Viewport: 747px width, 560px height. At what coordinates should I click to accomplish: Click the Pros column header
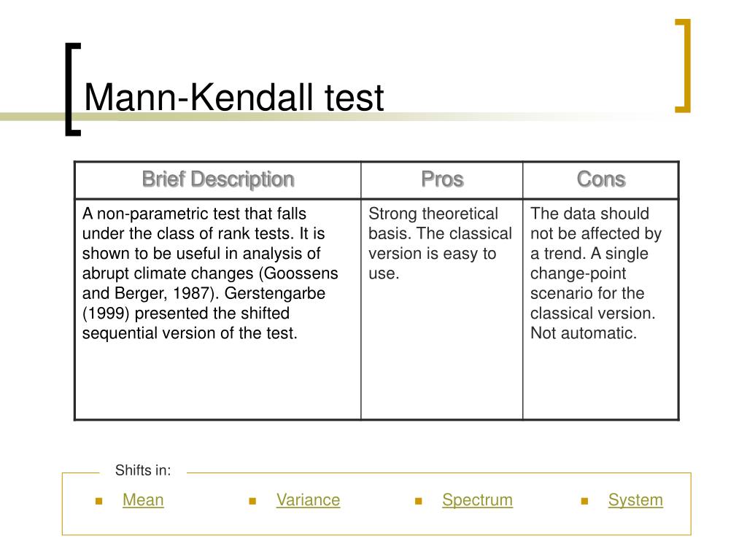tap(442, 180)
